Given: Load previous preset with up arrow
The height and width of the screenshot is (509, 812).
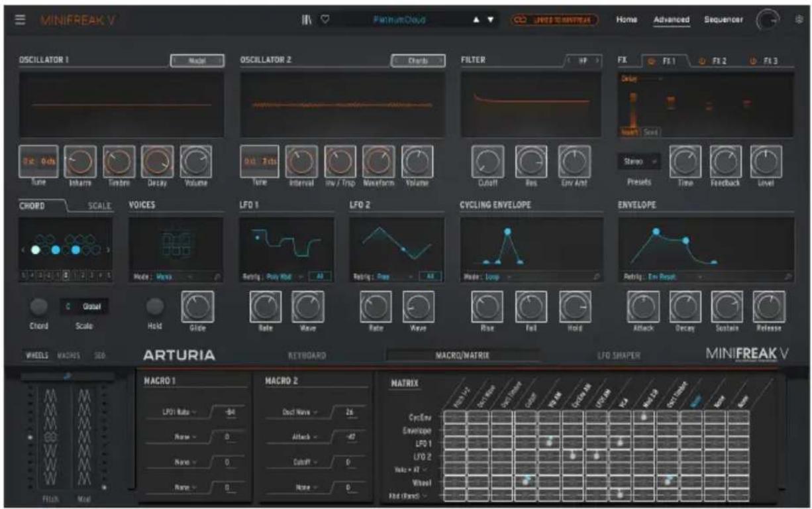Looking at the screenshot, I should pos(476,20).
